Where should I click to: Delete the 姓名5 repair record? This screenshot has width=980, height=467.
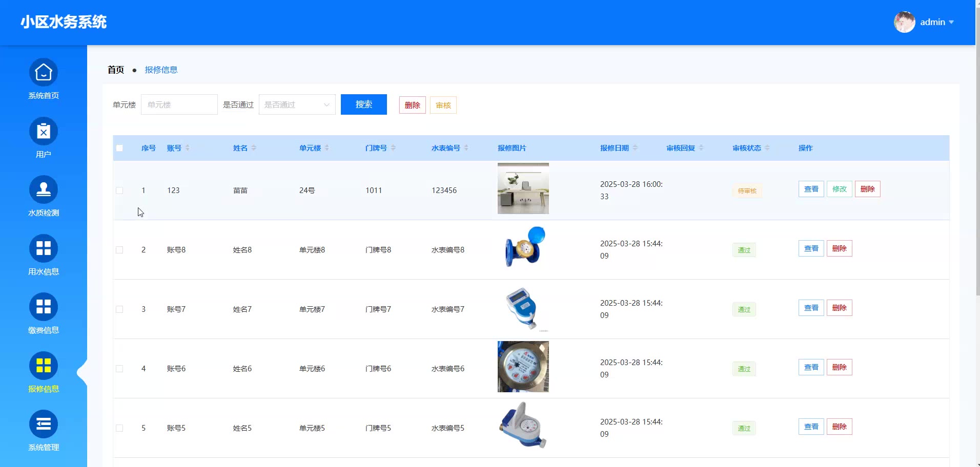(840, 427)
